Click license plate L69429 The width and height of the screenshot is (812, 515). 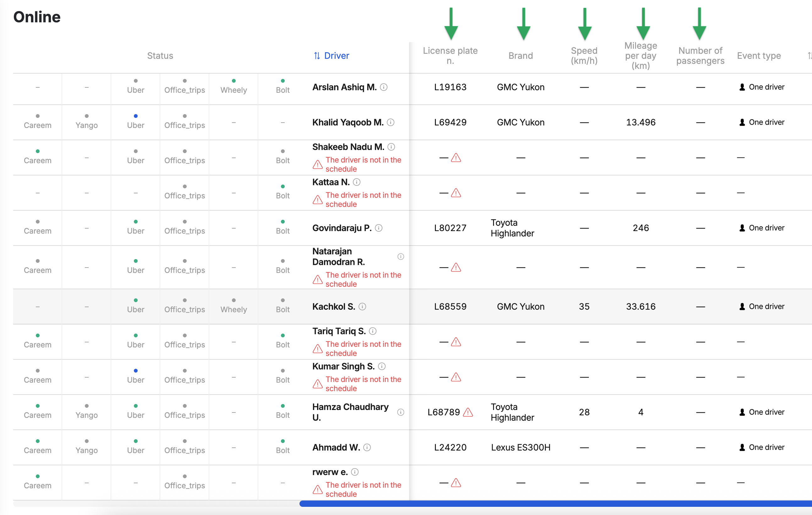(x=450, y=122)
